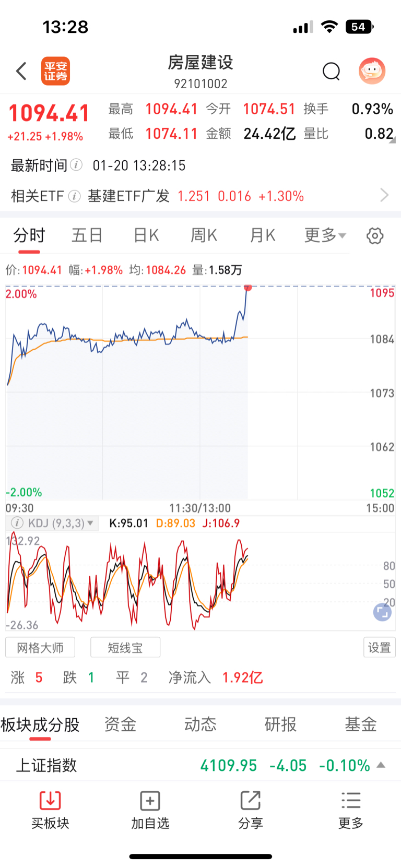Expand the 上证指数 index bar arrow
Screen dimensions: 401x868
coord(381,765)
